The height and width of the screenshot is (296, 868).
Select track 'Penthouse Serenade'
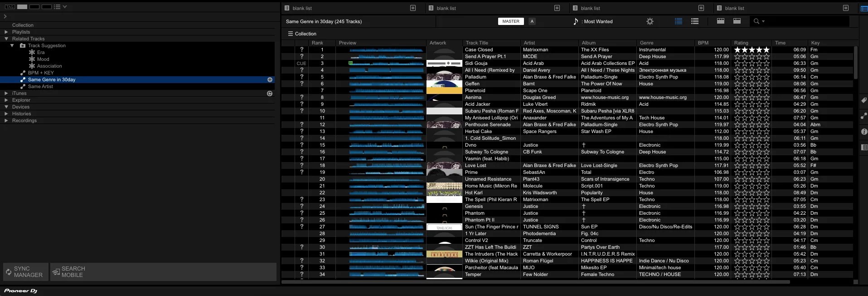[x=488, y=124]
